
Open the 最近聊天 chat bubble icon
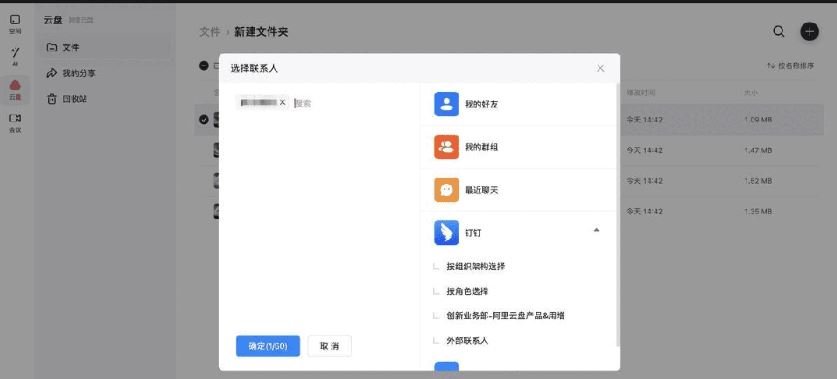tap(446, 190)
